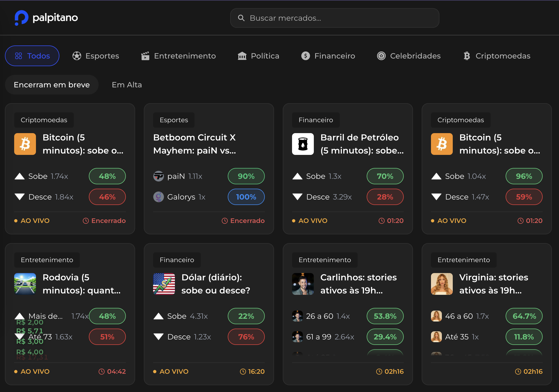Click the Galorys team logo icon
The width and height of the screenshot is (559, 392).
pyautogui.click(x=158, y=197)
